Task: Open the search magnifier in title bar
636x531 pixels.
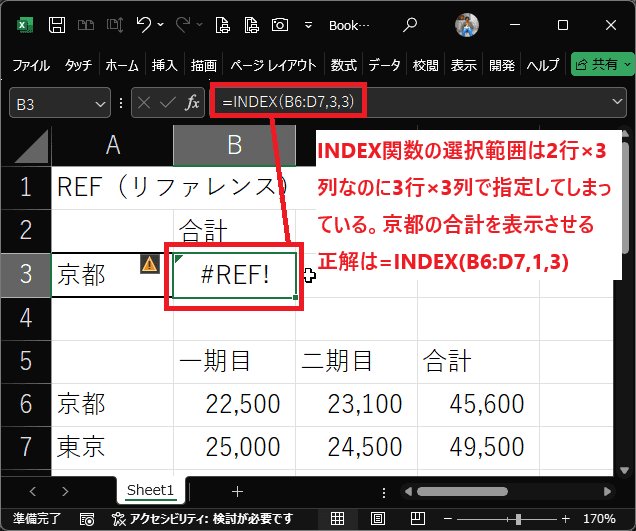Action: coord(411,23)
